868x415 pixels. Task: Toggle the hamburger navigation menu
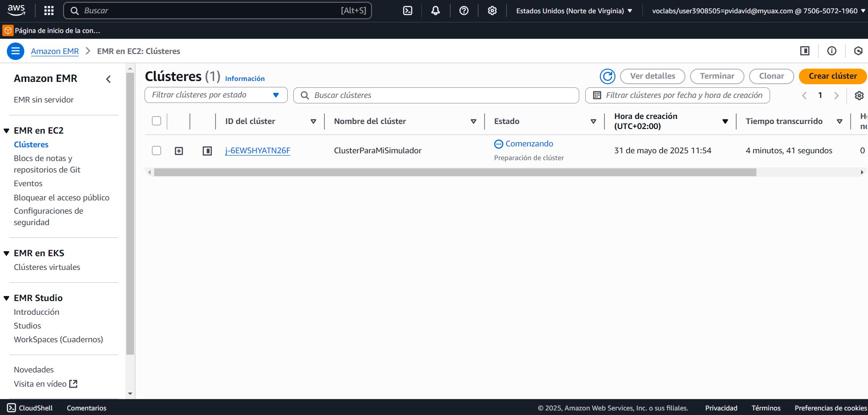[x=15, y=51]
